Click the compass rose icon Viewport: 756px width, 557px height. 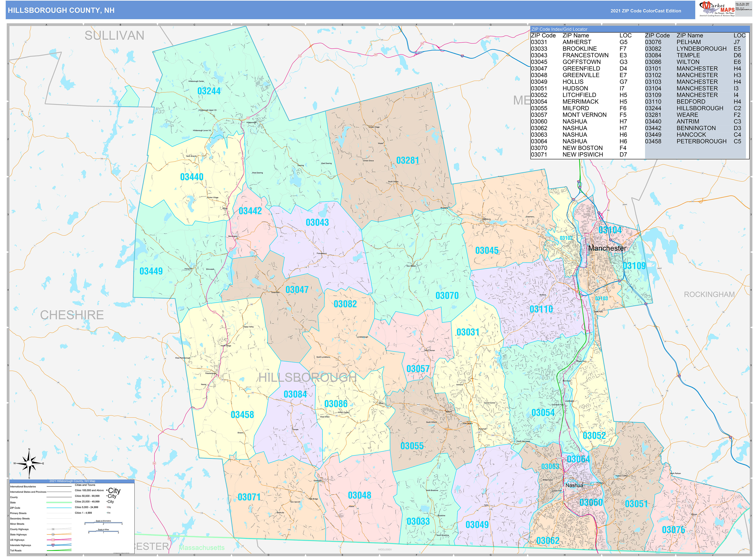point(29,464)
